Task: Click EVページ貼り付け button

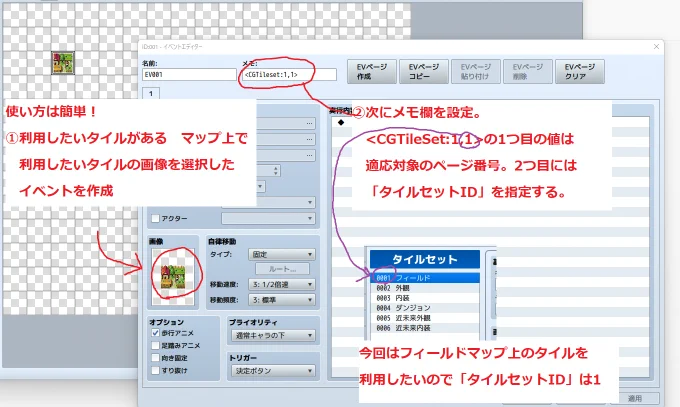Action: pos(476,72)
